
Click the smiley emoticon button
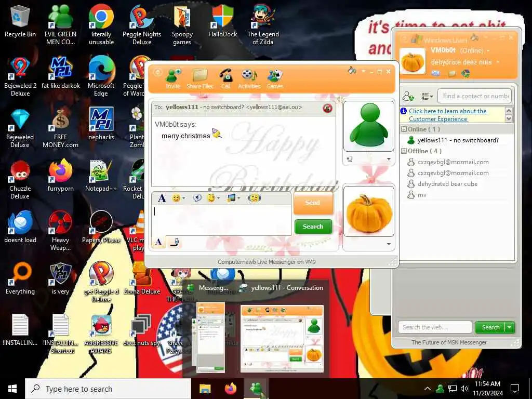click(176, 198)
